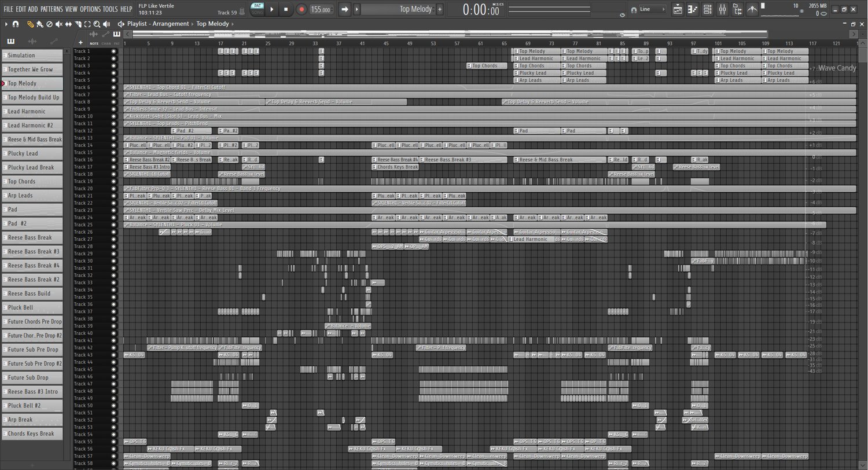Open the Browser from main toolbar
868x470 pixels.
coord(737,9)
